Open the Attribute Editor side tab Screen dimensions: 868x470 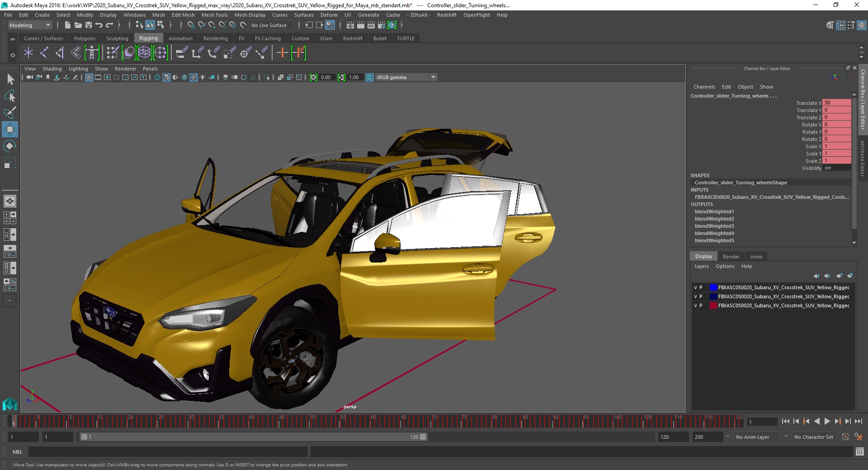(863, 158)
